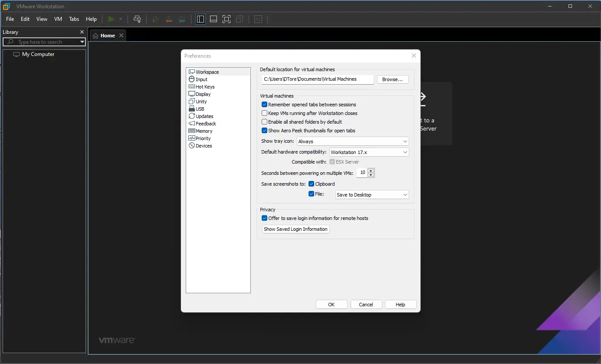The width and height of the screenshot is (601, 364).
Task: Check Enable all shared folders by default
Action: pos(264,122)
